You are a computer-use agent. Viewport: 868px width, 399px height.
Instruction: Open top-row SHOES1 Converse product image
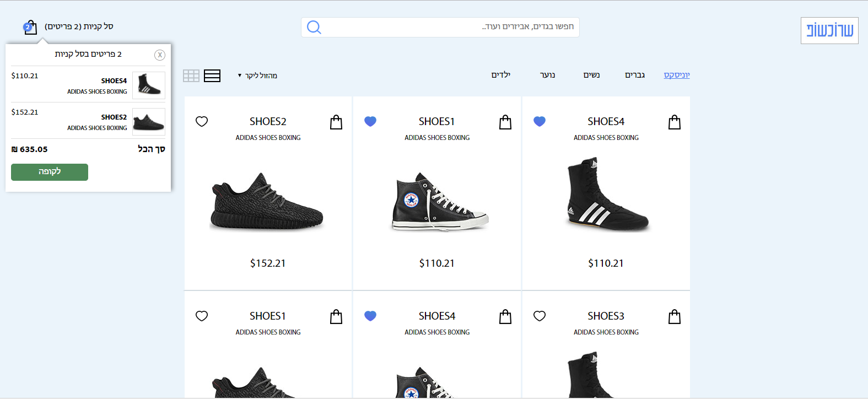440,202
